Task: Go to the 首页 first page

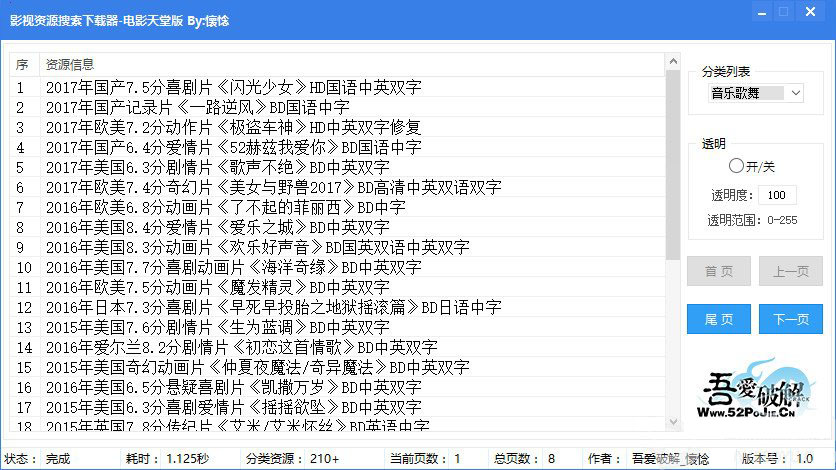Action: [719, 271]
